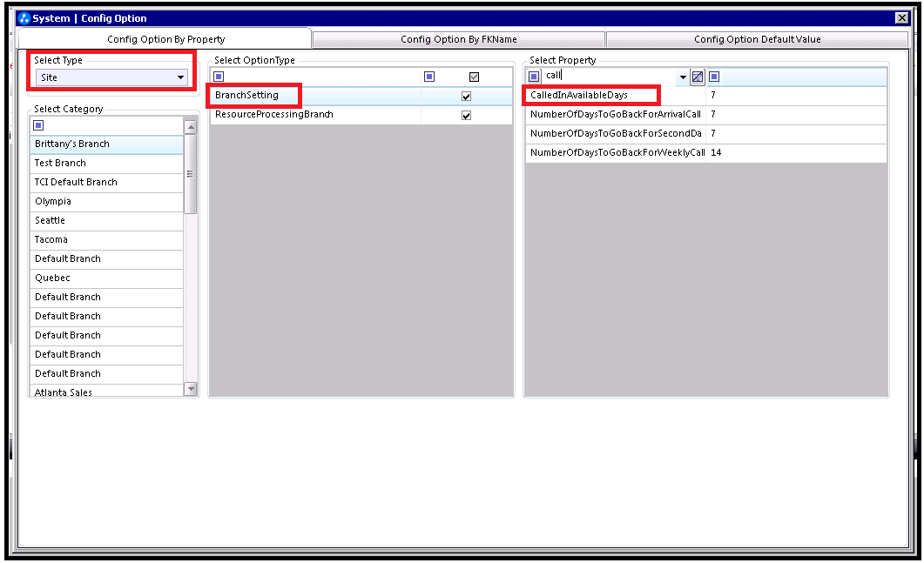Screen dimensions: 924x563
Task: Select Brittany's Branch in the category list
Action: pos(106,144)
